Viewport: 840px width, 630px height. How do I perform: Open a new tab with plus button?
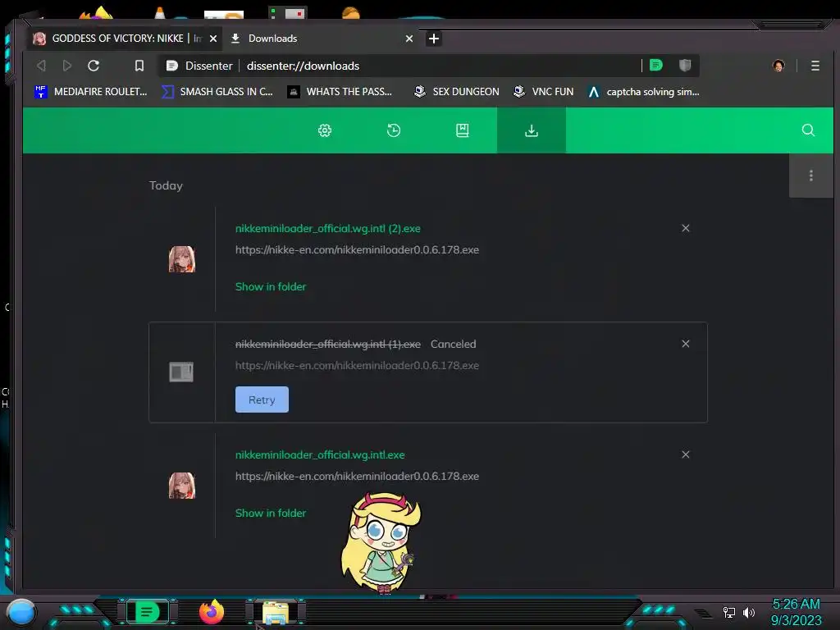tap(434, 39)
